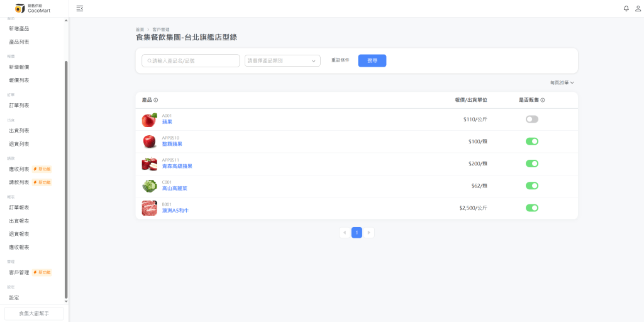This screenshot has width=644, height=322.
Task: Click the 首頁 breadcrumb link
Action: 140,30
